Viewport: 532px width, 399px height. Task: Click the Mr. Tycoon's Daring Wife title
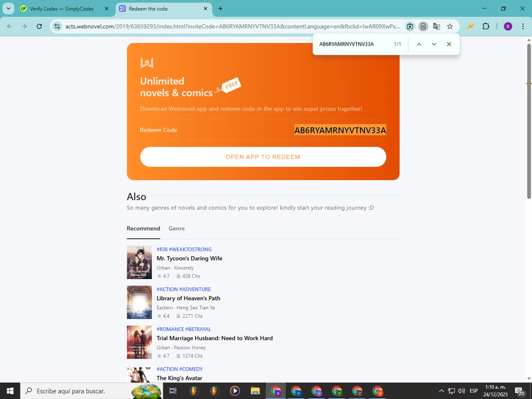tap(189, 259)
